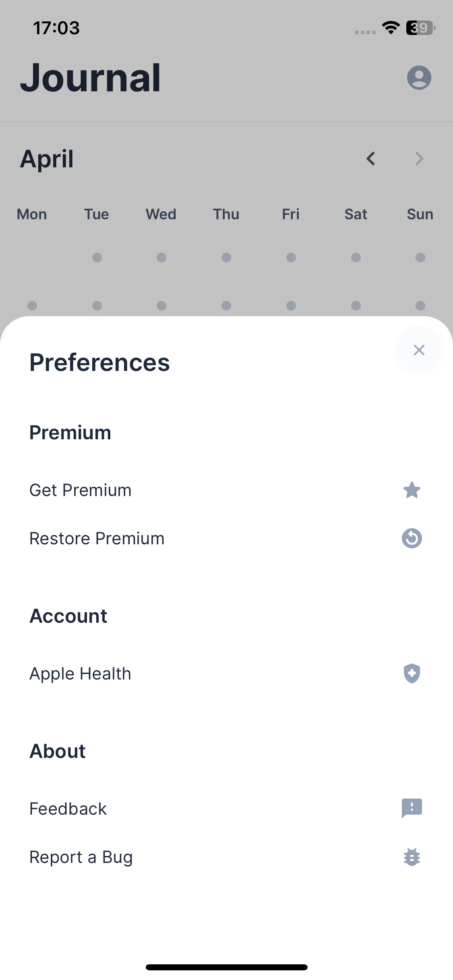
Task: Open the Feedback option
Action: click(68, 809)
